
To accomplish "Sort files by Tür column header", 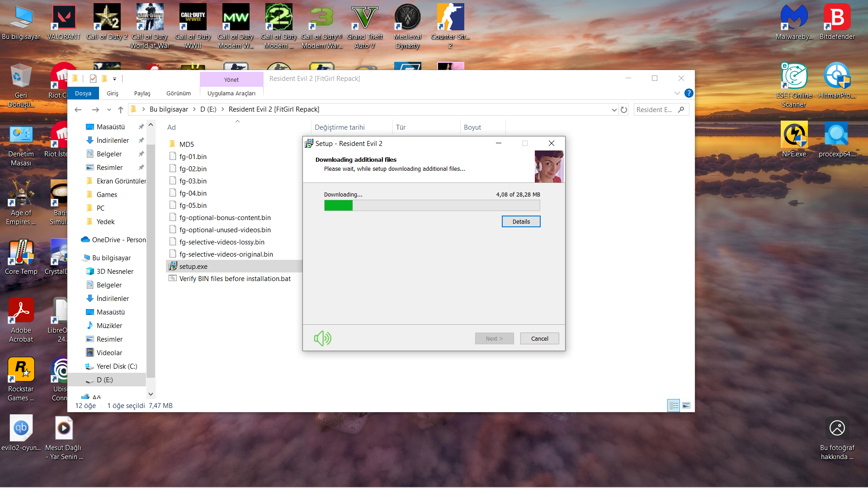I will pyautogui.click(x=426, y=127).
